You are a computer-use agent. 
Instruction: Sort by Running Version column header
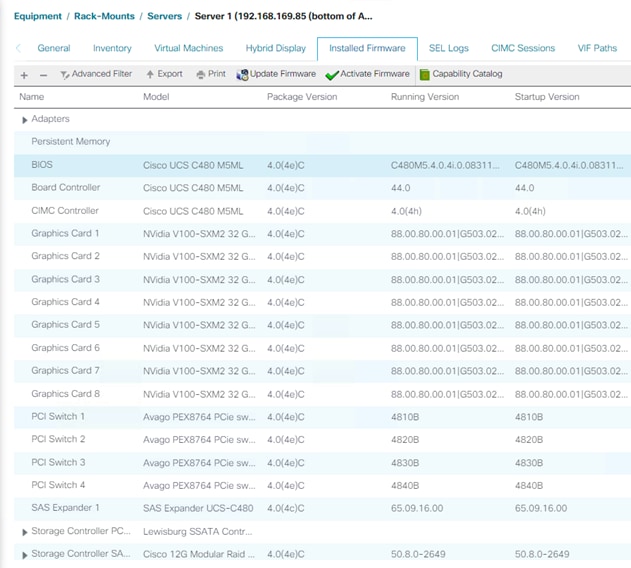click(x=425, y=97)
